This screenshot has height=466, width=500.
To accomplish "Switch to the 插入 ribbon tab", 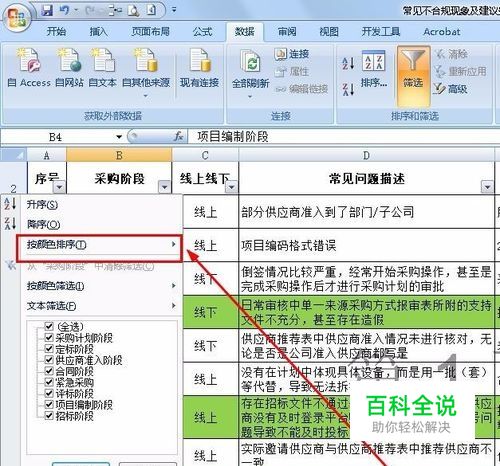I will [98, 32].
